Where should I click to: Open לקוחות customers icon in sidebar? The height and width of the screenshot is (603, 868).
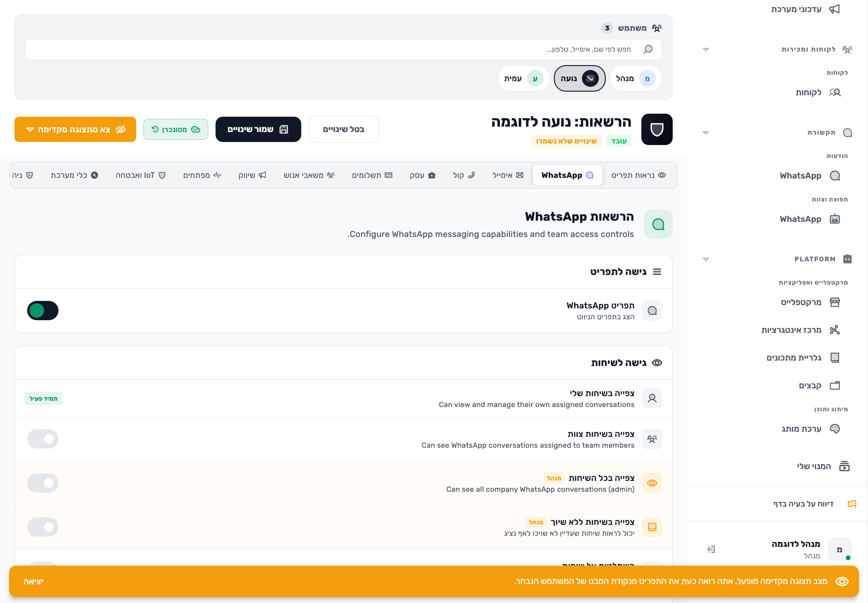click(x=835, y=93)
